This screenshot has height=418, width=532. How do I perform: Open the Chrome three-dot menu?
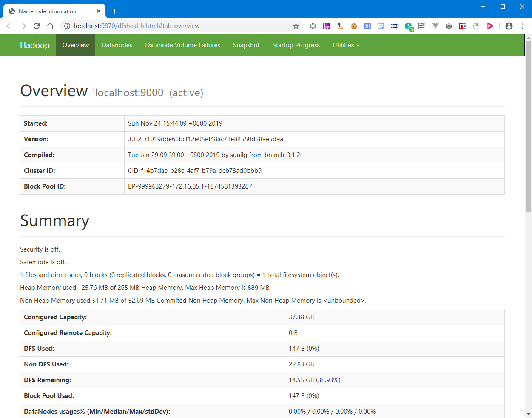click(x=523, y=26)
